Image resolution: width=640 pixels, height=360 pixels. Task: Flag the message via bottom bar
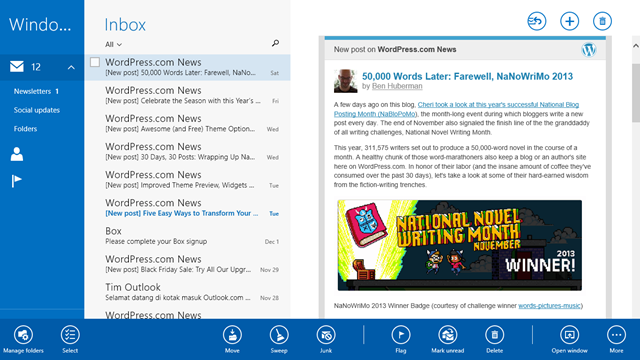401,335
